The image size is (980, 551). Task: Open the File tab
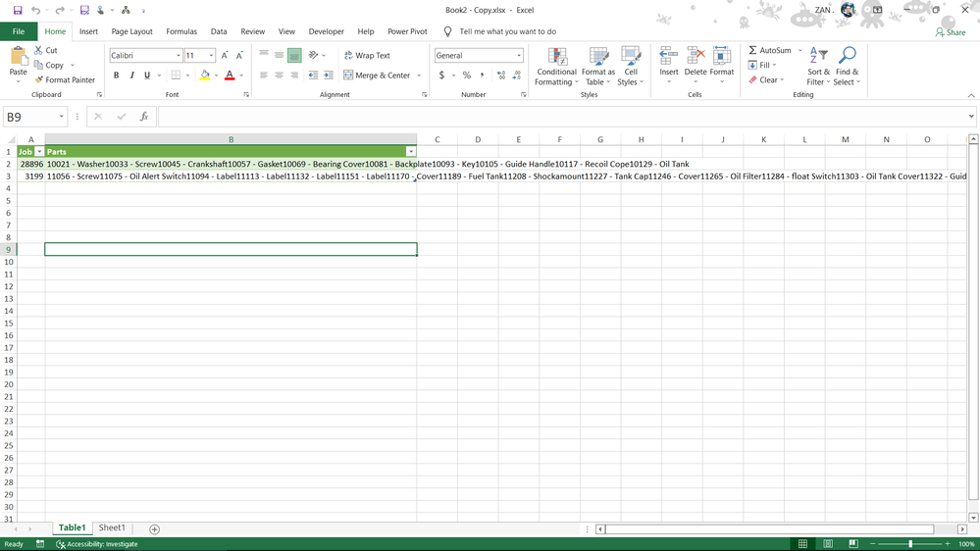coord(19,31)
